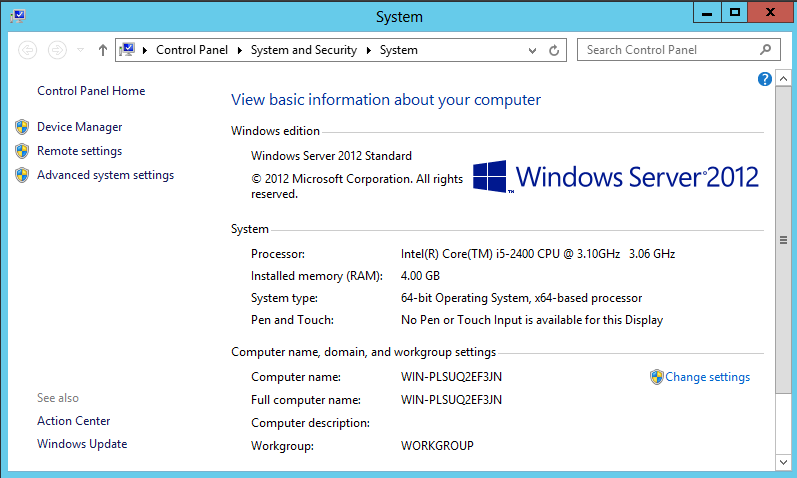This screenshot has width=797, height=478.
Task: Click the Windows Server 2012 logo
Action: click(x=616, y=177)
